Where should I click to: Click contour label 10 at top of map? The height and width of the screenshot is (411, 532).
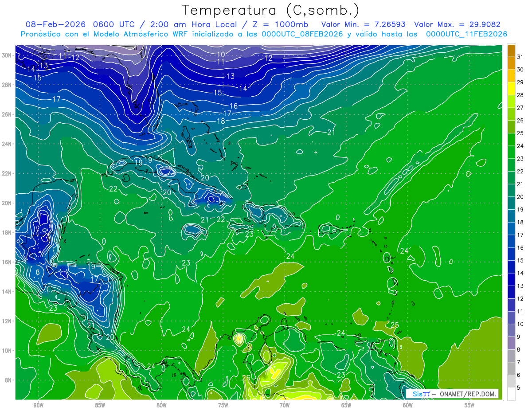[x=221, y=55]
